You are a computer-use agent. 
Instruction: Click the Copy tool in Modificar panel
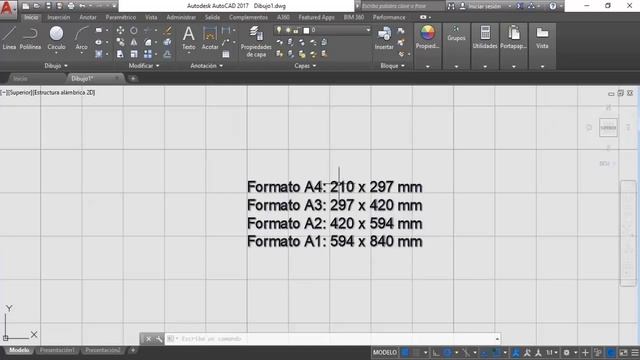coord(120,42)
